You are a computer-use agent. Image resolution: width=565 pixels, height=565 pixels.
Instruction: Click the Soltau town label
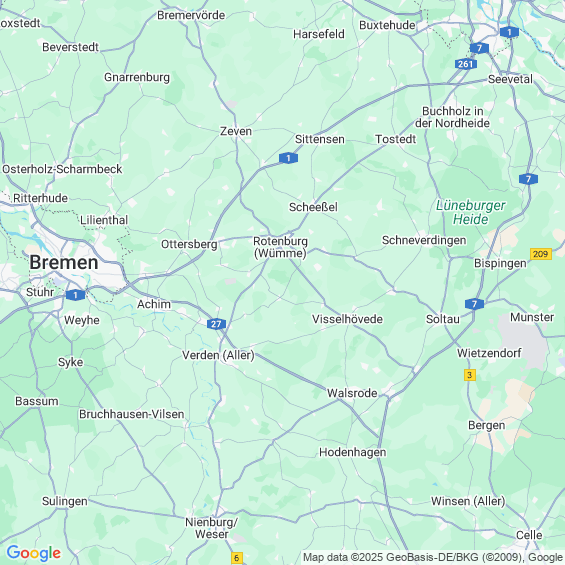coord(443,319)
